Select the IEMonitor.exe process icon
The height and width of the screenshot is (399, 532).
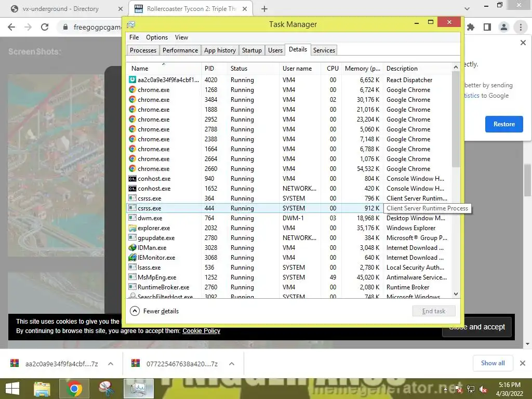(x=132, y=258)
